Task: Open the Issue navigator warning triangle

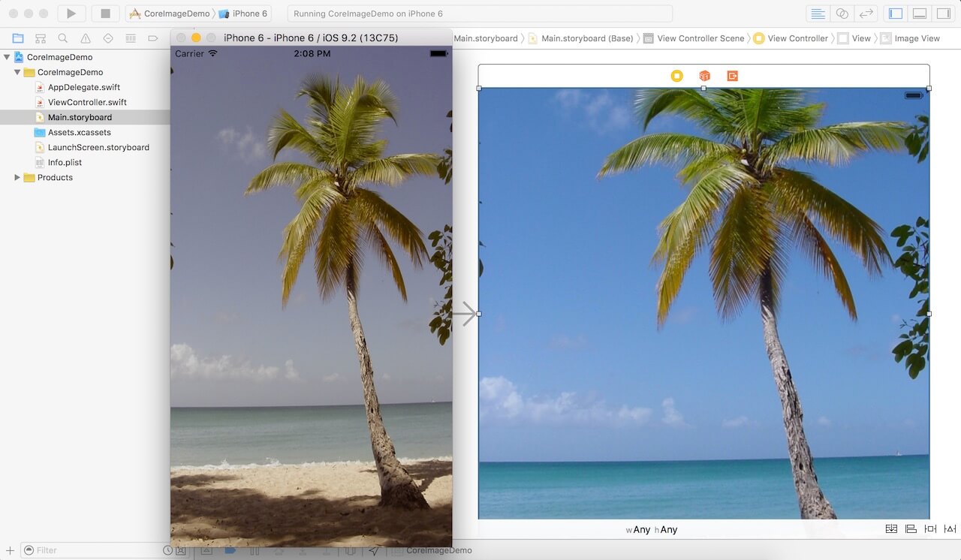Action: coord(85,38)
